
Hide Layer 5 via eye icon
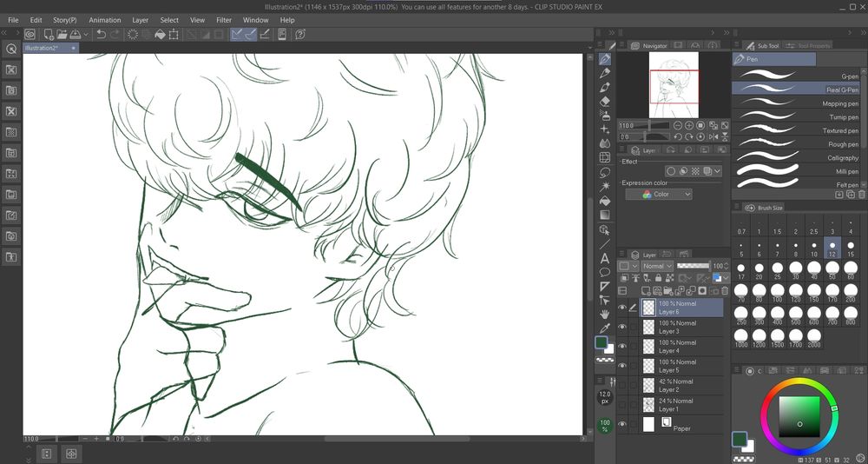[x=622, y=366]
